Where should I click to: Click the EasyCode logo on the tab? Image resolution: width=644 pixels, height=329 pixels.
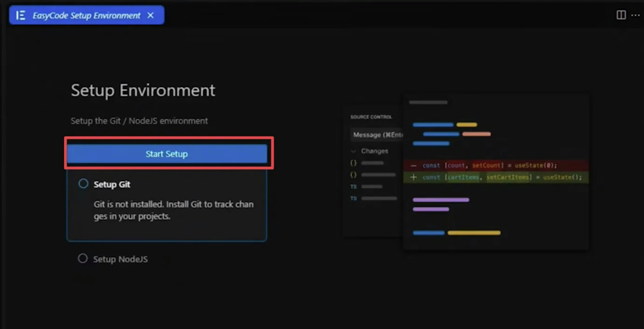(x=21, y=15)
